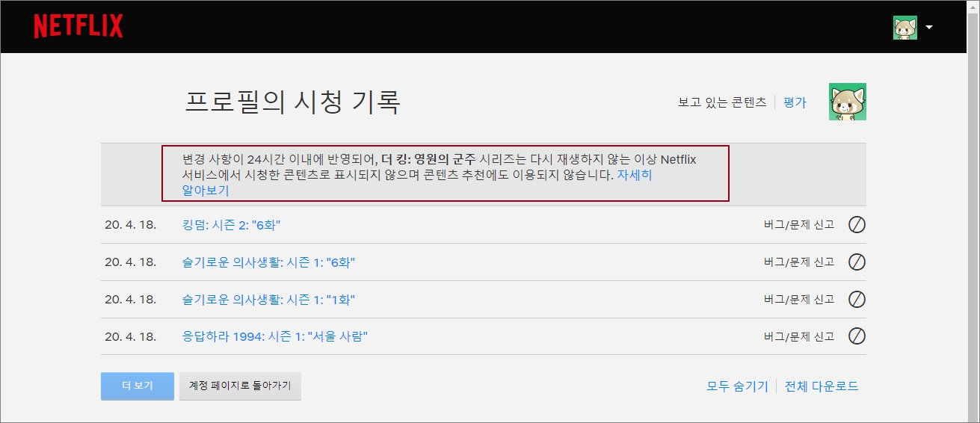Click 전체 다운로드 link

(822, 386)
